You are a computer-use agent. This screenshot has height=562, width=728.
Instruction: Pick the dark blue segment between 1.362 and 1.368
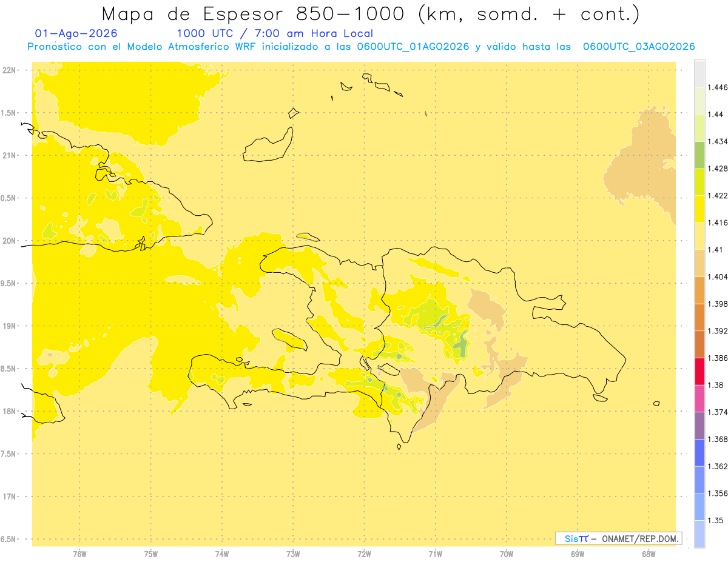(699, 452)
